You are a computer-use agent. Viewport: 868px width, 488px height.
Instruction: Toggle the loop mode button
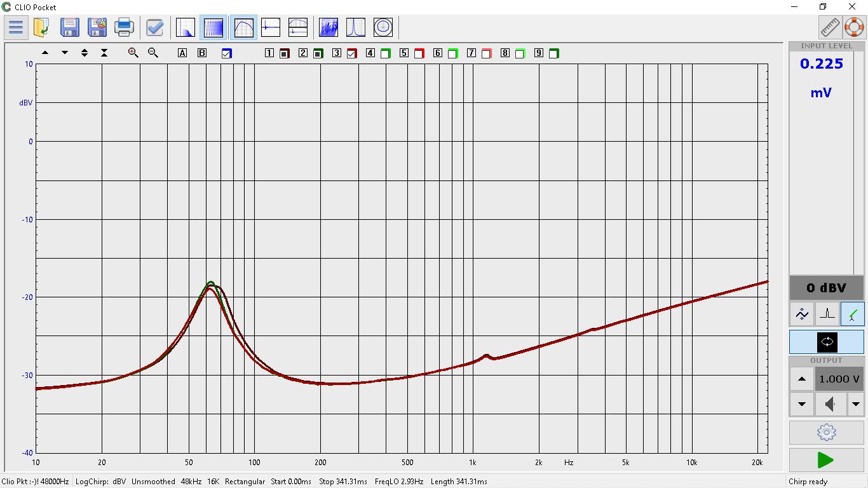pos(827,342)
